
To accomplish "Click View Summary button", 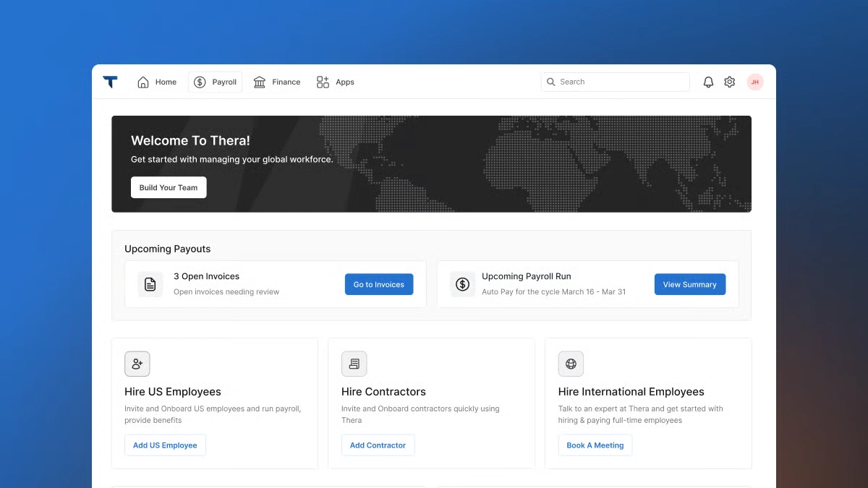I will point(690,284).
